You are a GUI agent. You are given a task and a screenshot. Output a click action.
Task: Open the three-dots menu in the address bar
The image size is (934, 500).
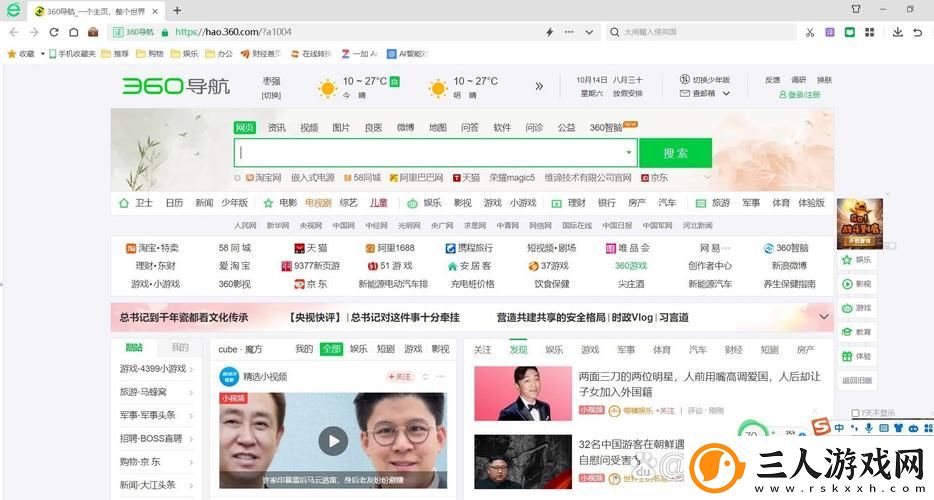pyautogui.click(x=569, y=32)
